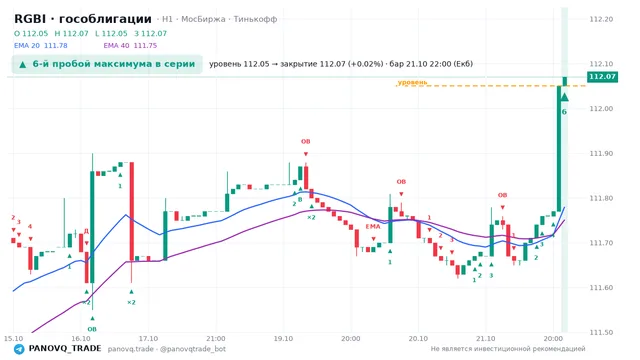The height and width of the screenshot is (360, 640).
Task: Click the 112.20 price axis label
Action: [x=601, y=19]
